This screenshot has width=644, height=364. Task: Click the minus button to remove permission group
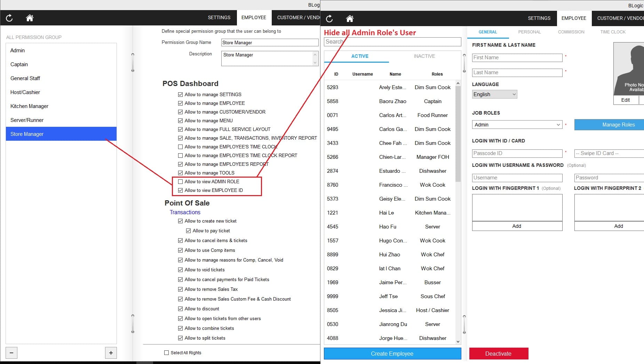[11, 353]
